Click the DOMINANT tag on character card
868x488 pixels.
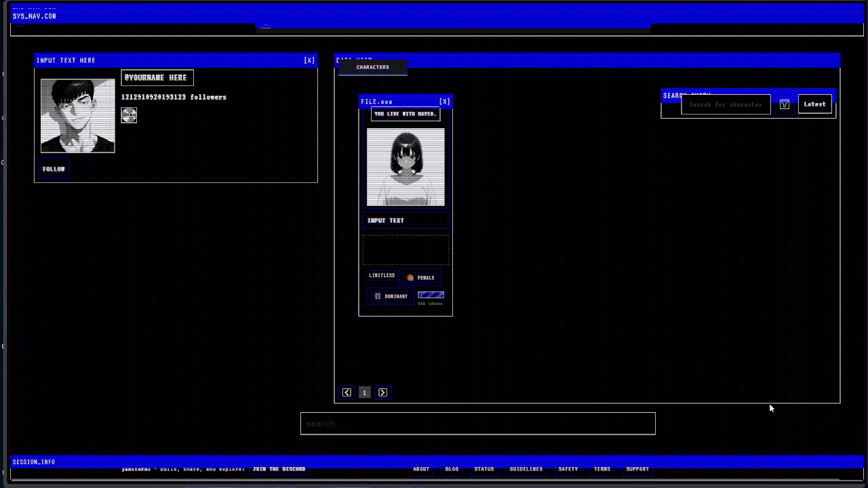click(391, 296)
